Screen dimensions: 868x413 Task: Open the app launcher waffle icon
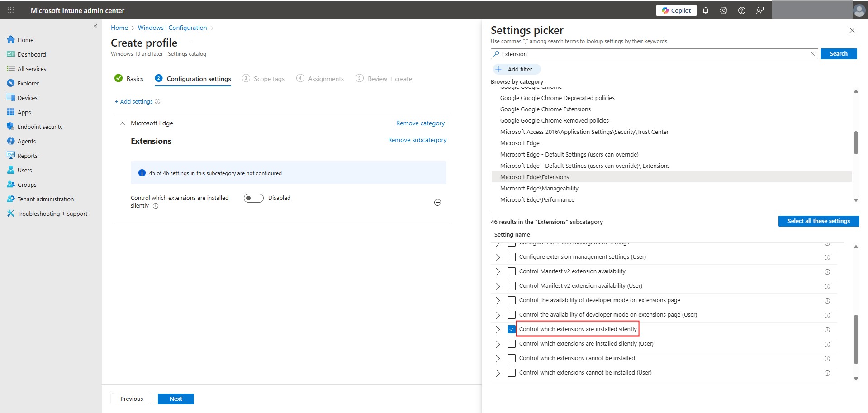tap(11, 10)
